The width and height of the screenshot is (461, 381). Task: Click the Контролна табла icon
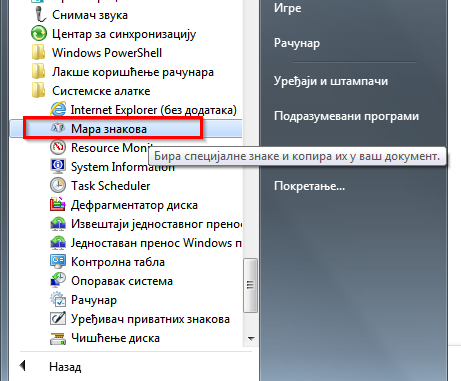tap(58, 262)
